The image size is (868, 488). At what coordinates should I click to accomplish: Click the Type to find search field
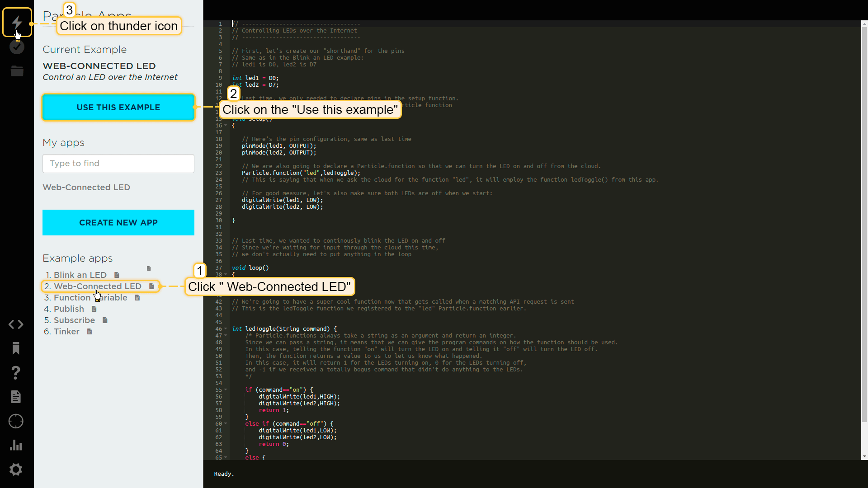pyautogui.click(x=118, y=164)
